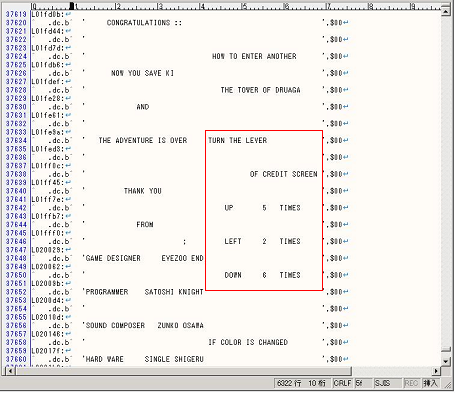The height and width of the screenshot is (393, 455).
Task: Click the label L020029: on line 37647
Action: (x=48, y=250)
